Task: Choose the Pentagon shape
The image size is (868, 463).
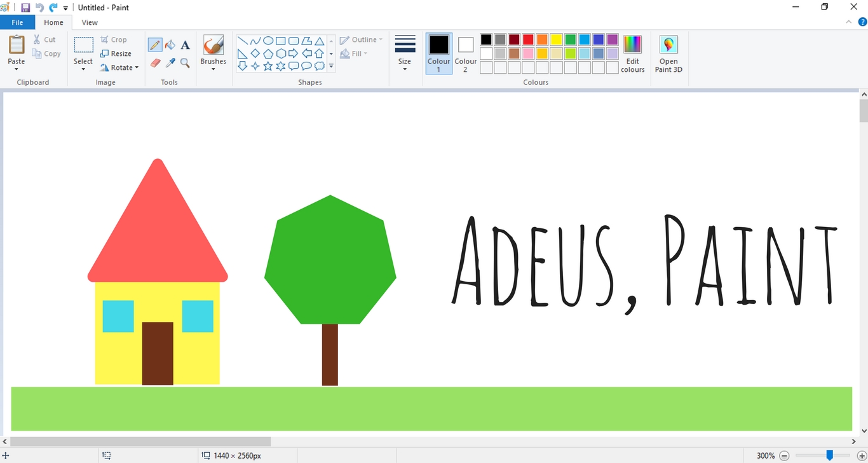Action: [x=268, y=53]
